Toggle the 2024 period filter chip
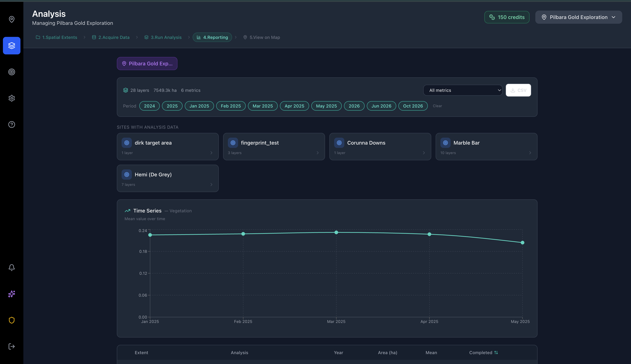Screen dimensions: 631x364 (x=149, y=106)
